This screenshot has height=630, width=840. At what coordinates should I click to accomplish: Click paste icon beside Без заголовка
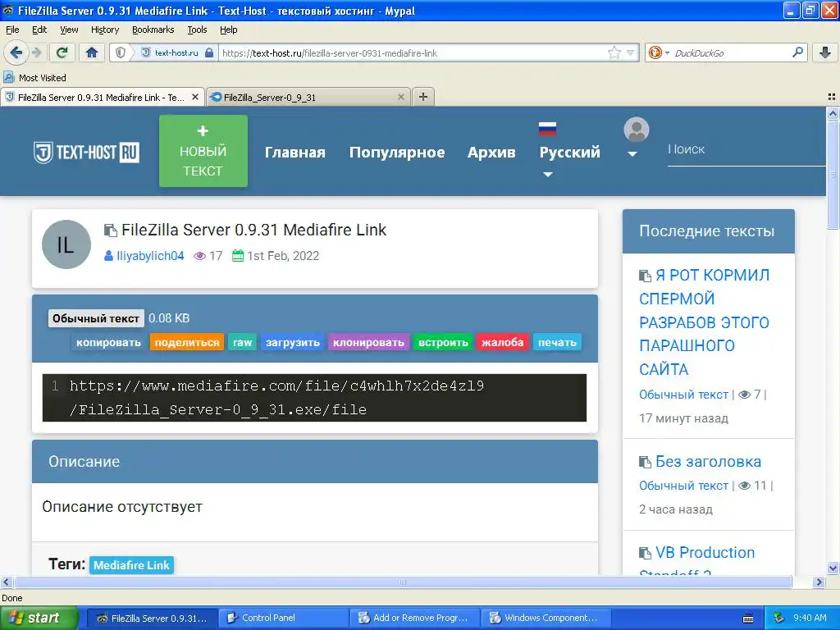(645, 462)
